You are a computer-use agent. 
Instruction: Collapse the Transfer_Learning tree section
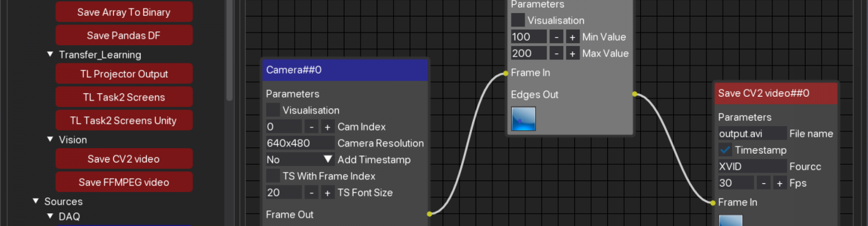click(50, 55)
